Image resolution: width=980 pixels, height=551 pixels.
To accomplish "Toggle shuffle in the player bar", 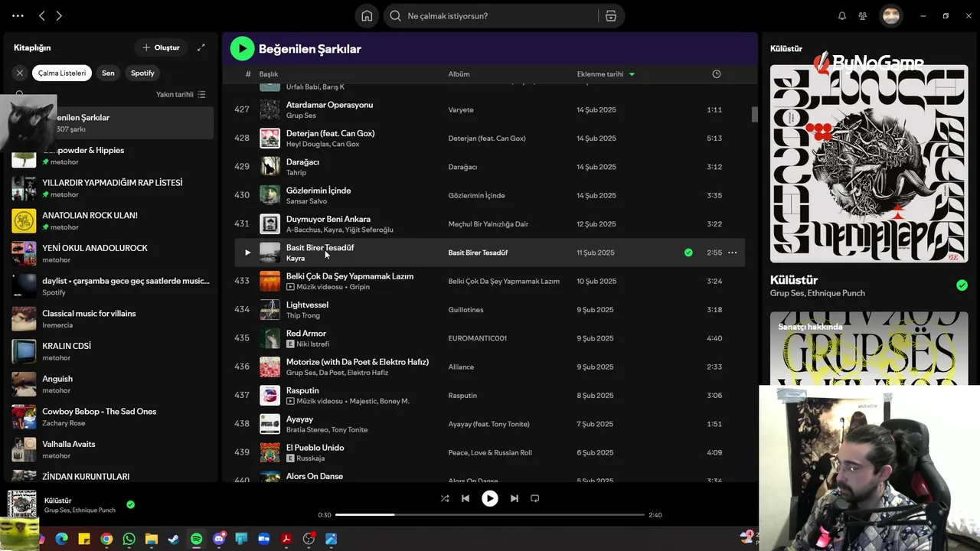I will (x=445, y=498).
